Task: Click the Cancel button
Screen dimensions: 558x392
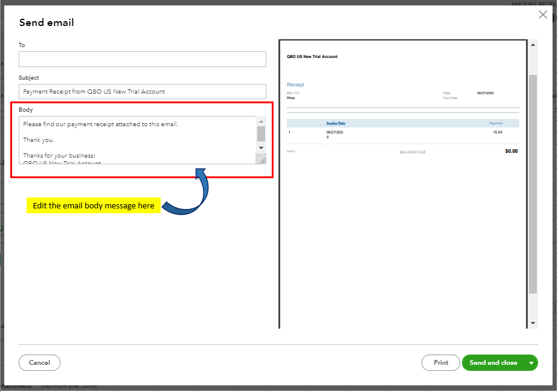Action: click(39, 362)
